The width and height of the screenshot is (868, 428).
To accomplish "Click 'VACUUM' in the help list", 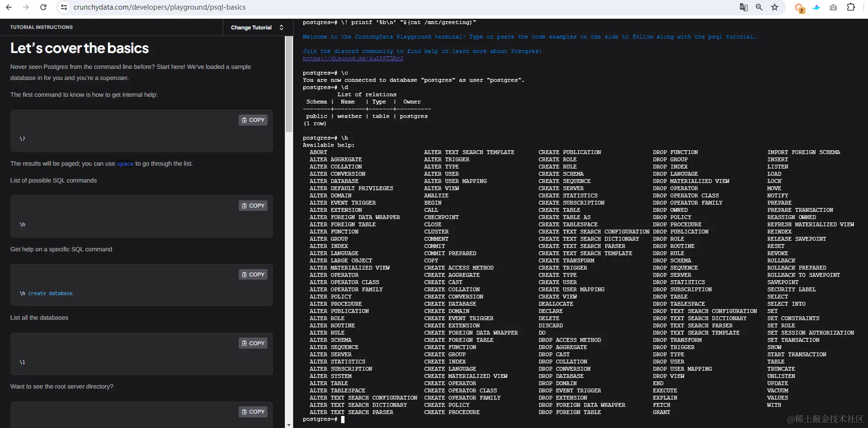I will pyautogui.click(x=778, y=390).
